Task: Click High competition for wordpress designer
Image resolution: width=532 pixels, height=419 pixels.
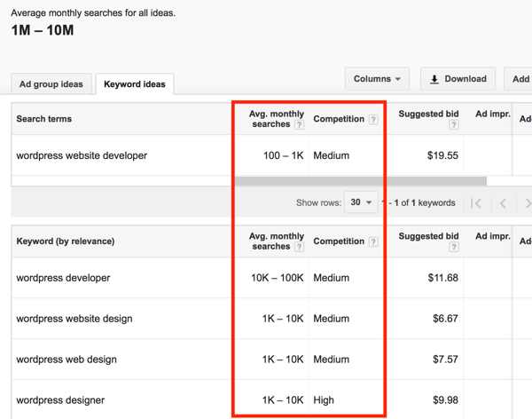Action: 324,400
